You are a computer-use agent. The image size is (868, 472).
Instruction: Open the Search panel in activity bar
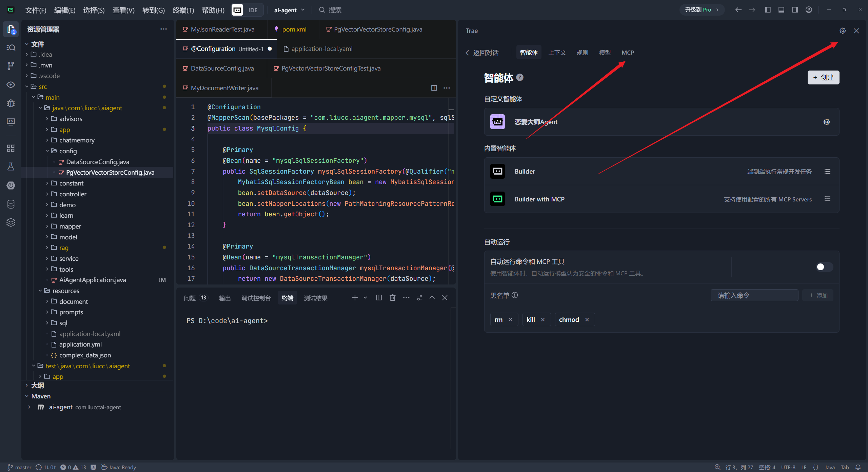click(x=11, y=47)
